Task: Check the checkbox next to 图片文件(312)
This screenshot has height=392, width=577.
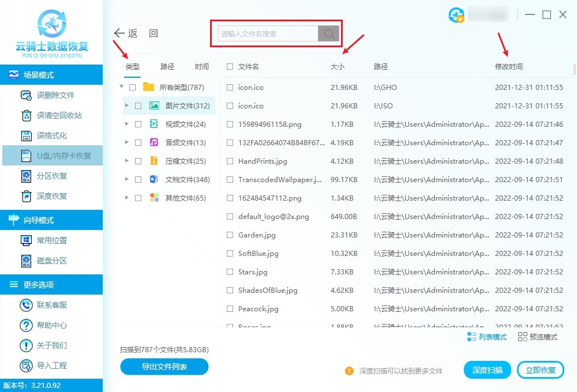Action: click(x=138, y=105)
